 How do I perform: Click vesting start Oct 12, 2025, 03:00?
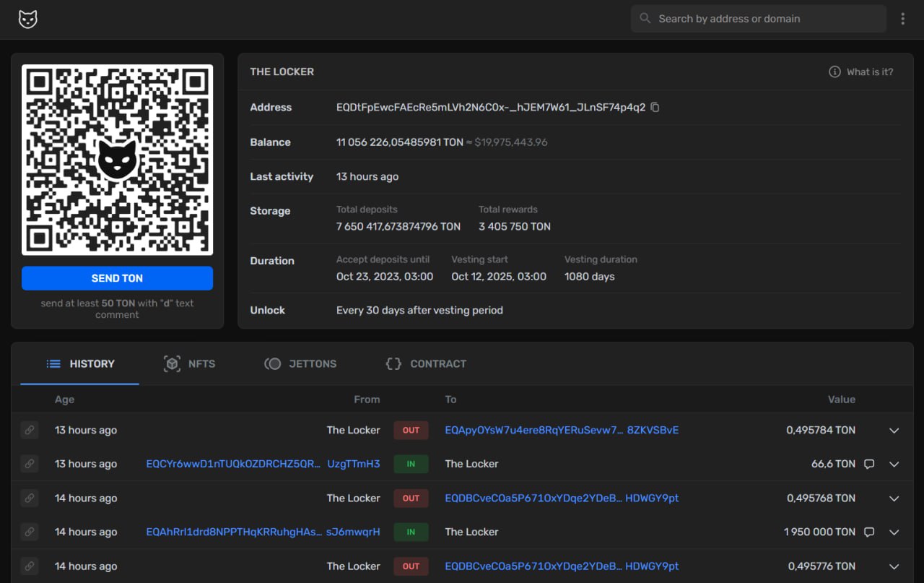point(499,277)
